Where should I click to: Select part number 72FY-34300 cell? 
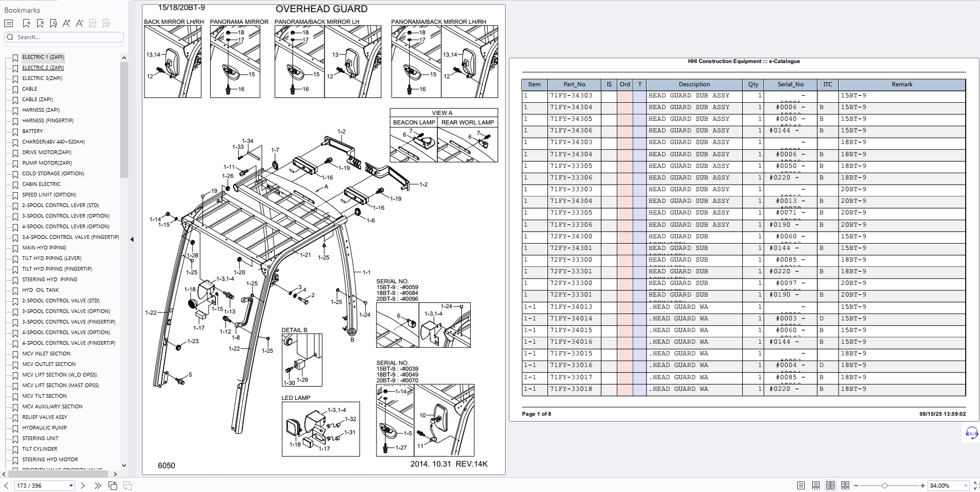574,237
